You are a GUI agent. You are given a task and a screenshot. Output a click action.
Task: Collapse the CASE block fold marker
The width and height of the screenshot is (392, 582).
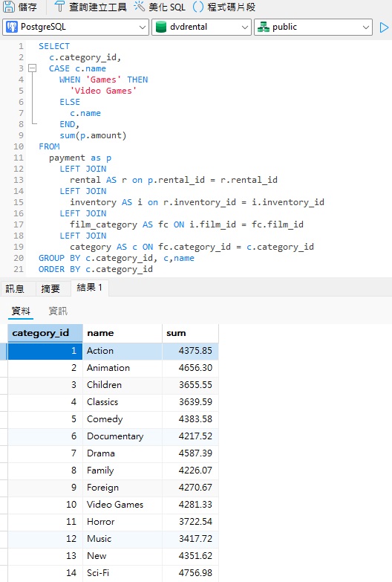point(33,68)
